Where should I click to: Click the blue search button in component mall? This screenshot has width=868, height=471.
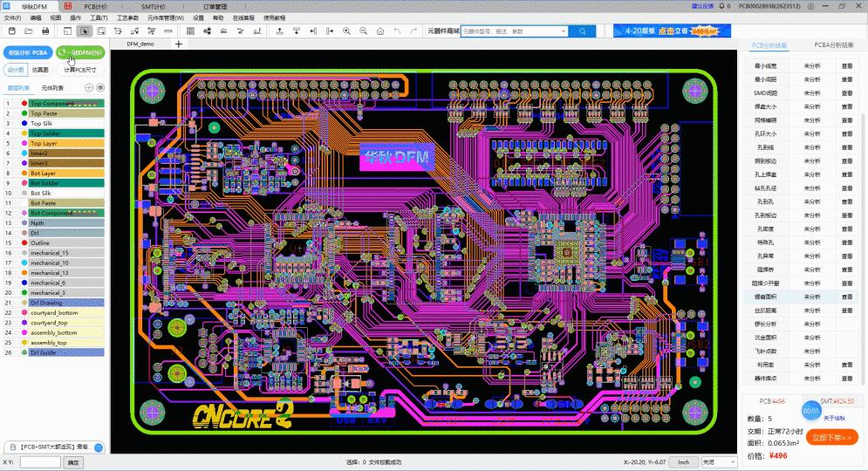[583, 31]
